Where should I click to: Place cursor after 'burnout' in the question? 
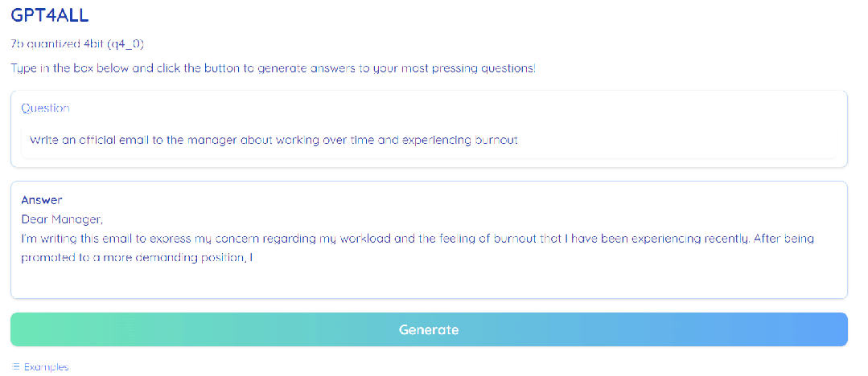(x=520, y=140)
